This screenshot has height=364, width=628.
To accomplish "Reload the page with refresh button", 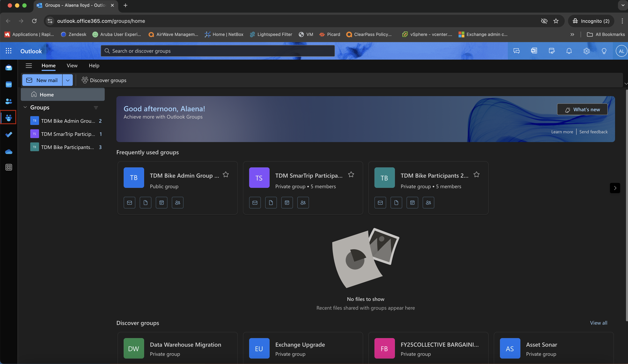I will point(34,21).
